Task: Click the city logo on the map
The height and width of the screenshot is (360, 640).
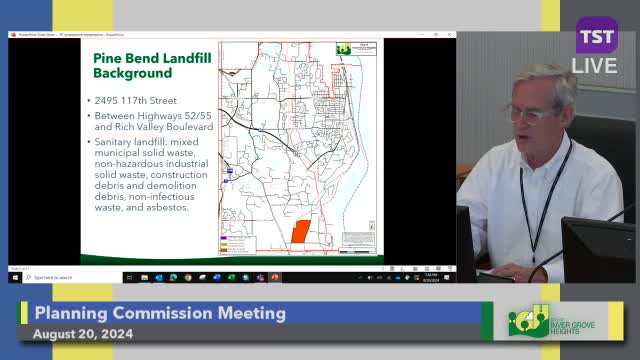Action: (x=343, y=49)
